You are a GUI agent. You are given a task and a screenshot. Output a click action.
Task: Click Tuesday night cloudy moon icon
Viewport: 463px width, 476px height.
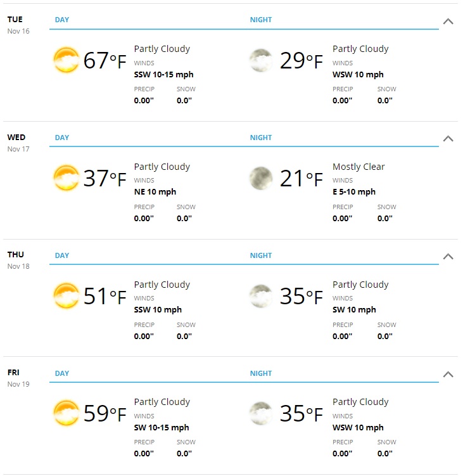(260, 60)
